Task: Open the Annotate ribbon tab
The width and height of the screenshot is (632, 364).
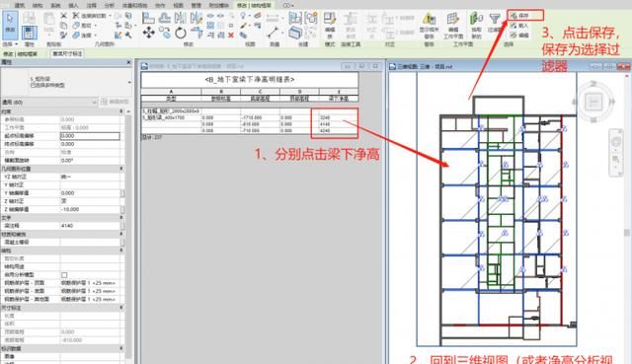Action: [x=92, y=5]
